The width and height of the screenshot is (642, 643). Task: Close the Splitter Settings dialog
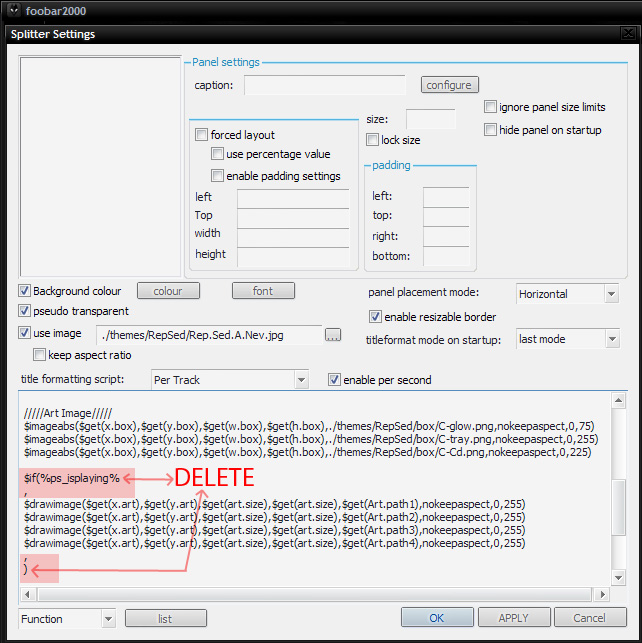[x=628, y=33]
